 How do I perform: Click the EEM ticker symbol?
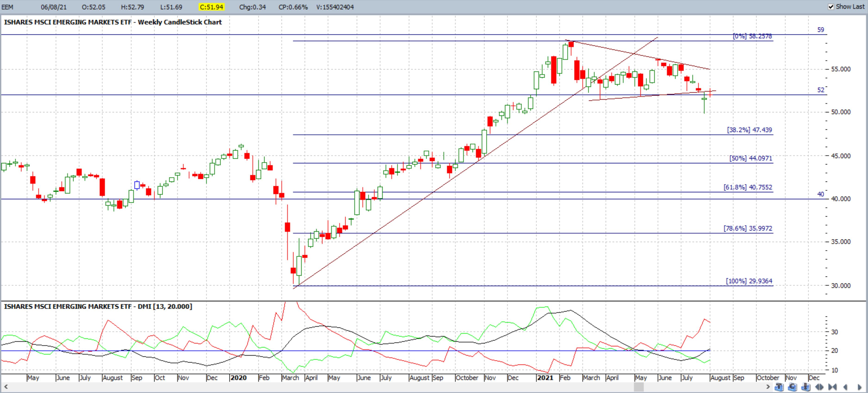[7, 7]
